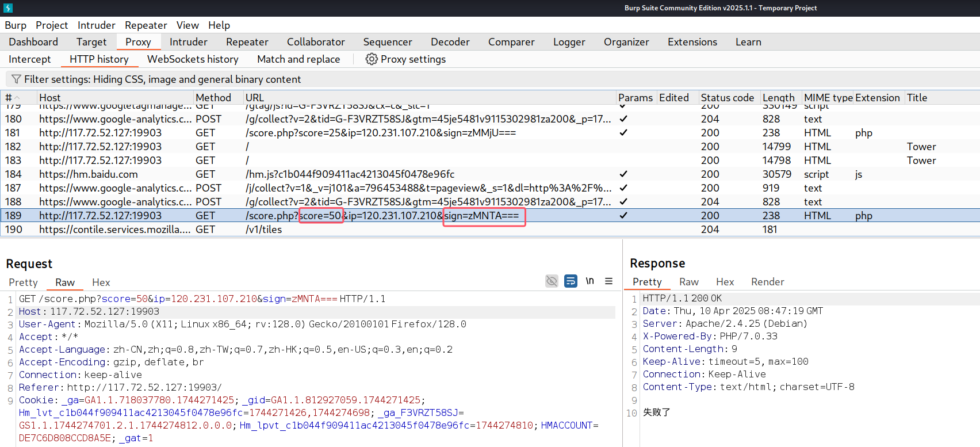Open the Learn tab
The width and height of the screenshot is (980, 447).
tap(748, 42)
